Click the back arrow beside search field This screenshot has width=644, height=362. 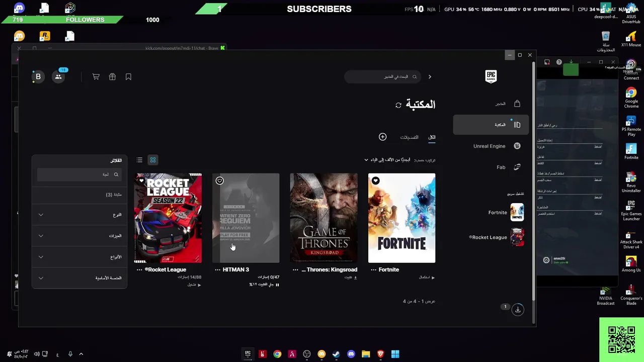(430, 77)
